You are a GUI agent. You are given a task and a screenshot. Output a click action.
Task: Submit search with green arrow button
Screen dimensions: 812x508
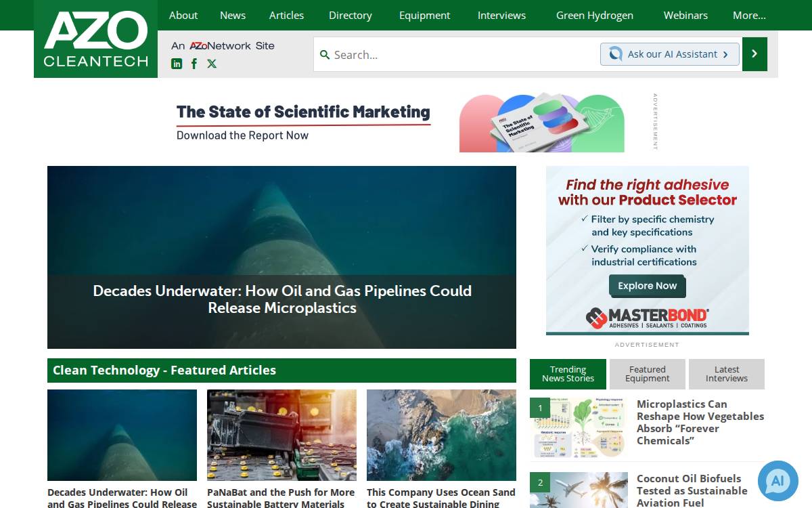[754, 54]
